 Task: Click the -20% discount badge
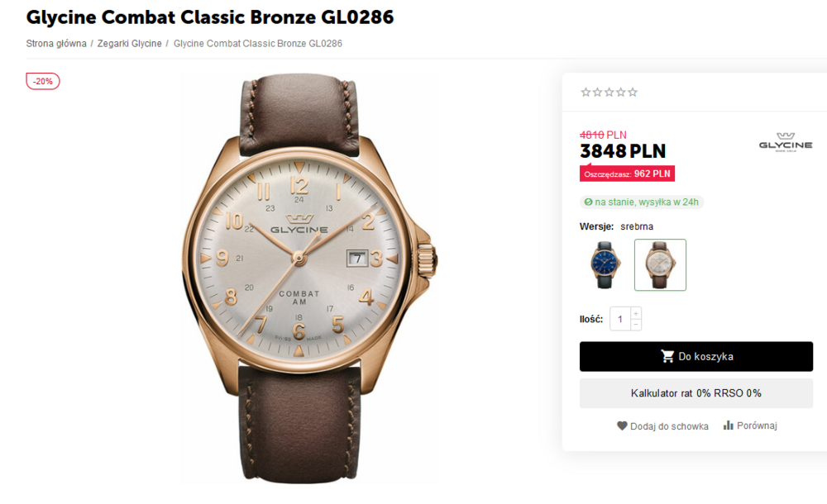[x=43, y=81]
